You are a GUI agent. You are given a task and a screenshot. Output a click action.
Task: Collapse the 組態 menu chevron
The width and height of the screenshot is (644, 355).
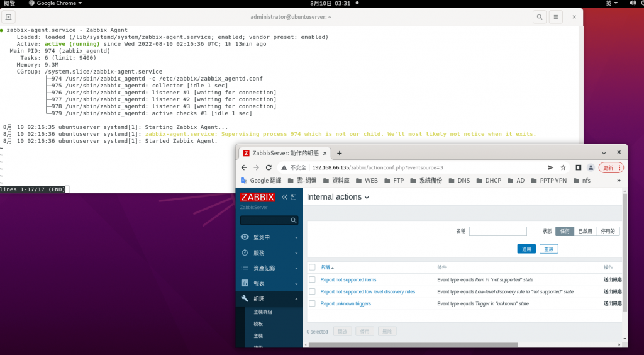296,299
